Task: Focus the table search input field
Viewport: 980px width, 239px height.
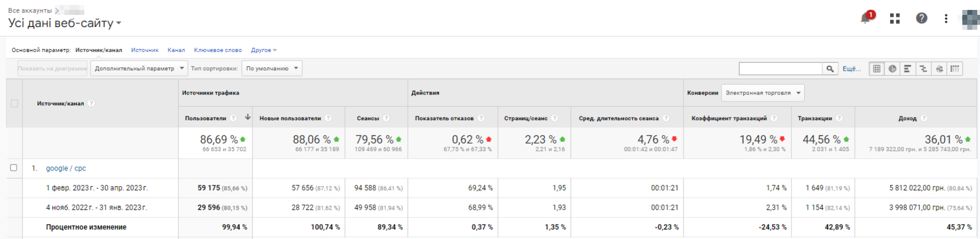Action: [780, 68]
